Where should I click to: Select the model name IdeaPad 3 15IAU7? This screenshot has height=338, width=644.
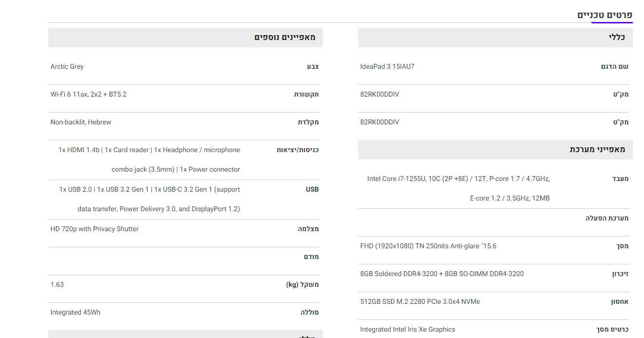coord(387,66)
